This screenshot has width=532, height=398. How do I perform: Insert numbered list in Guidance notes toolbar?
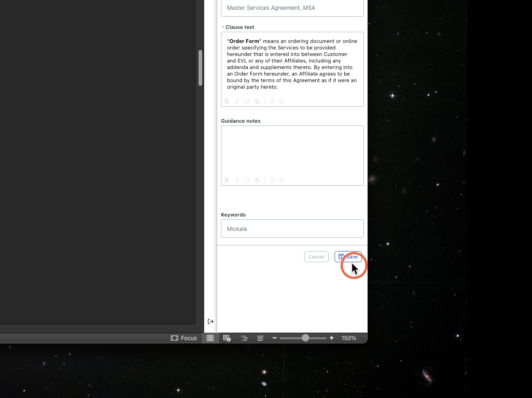point(282,180)
